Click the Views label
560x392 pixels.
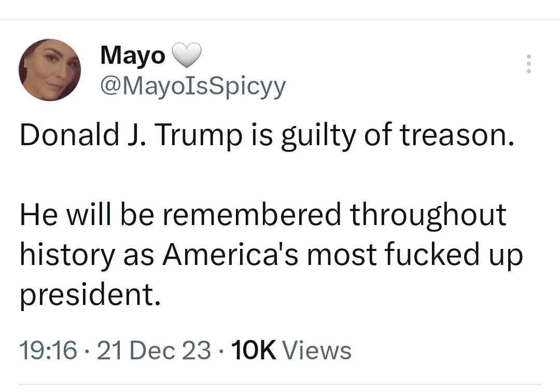317,350
